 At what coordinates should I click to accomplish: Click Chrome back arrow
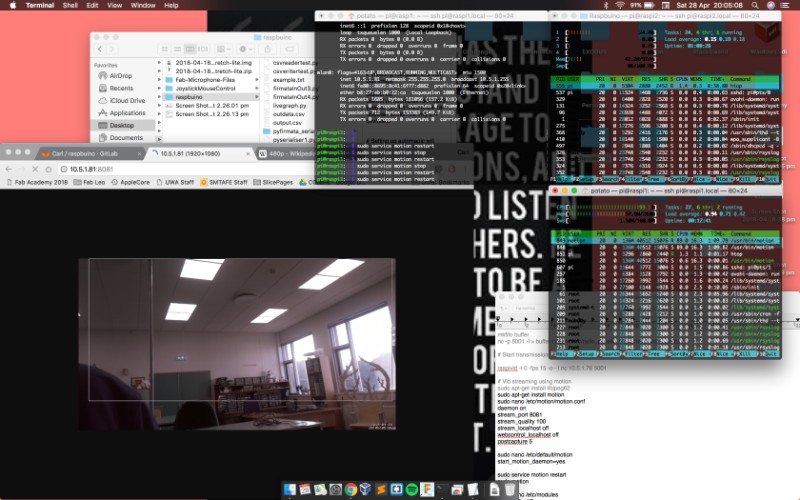point(9,169)
